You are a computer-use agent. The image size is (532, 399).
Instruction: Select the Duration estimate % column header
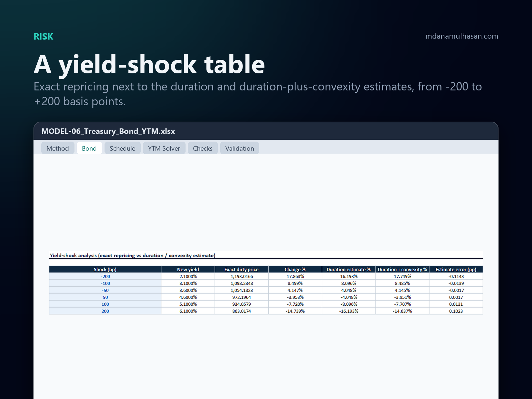coord(349,269)
